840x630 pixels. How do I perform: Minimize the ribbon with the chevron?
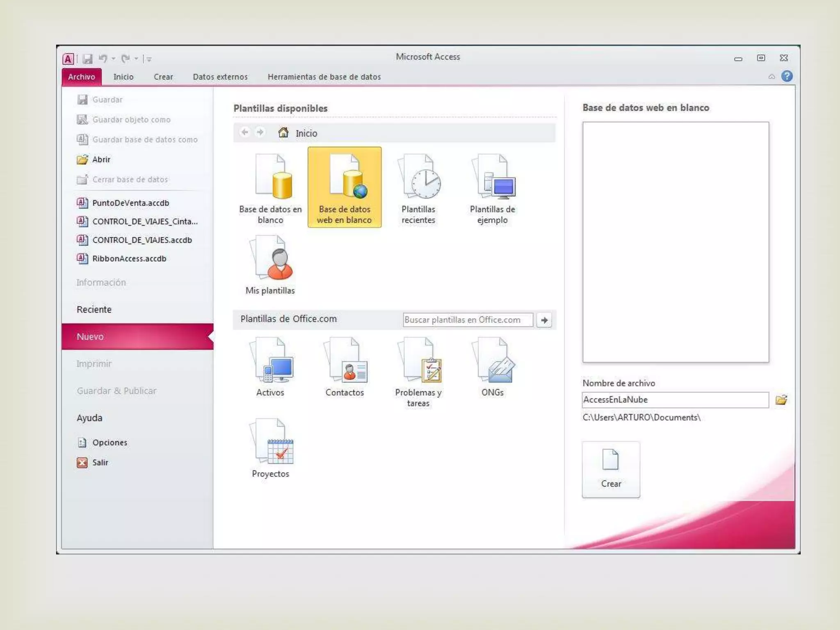click(x=772, y=77)
